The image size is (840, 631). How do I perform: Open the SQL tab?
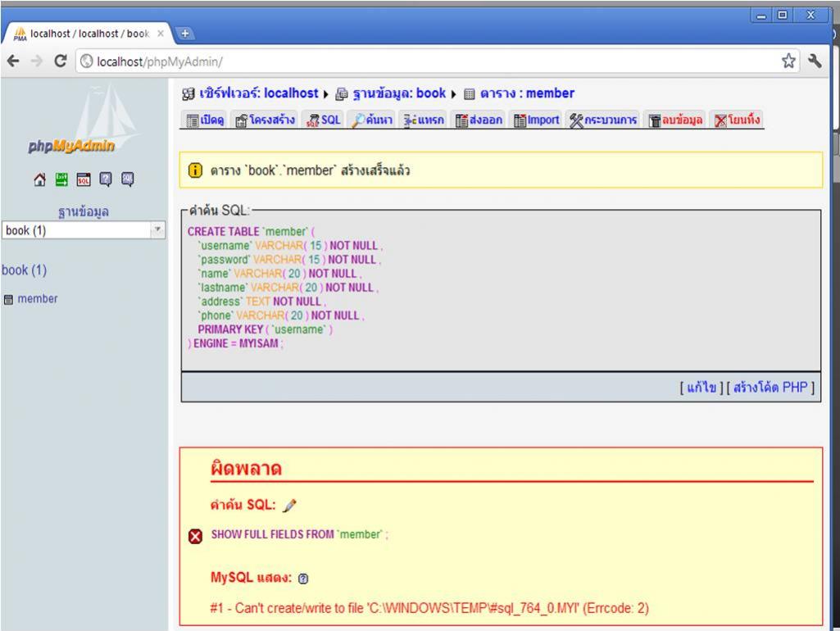323,120
